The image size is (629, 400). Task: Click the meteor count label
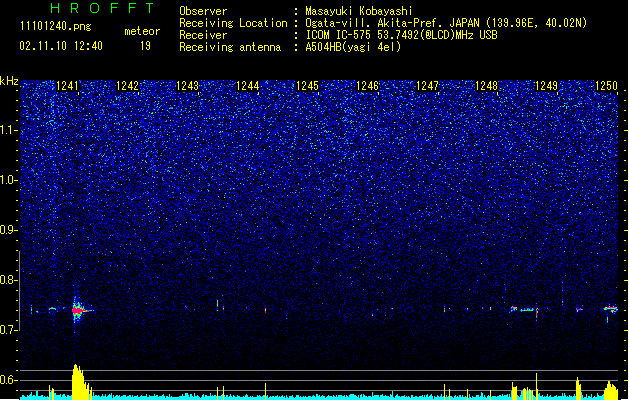pyautogui.click(x=142, y=31)
